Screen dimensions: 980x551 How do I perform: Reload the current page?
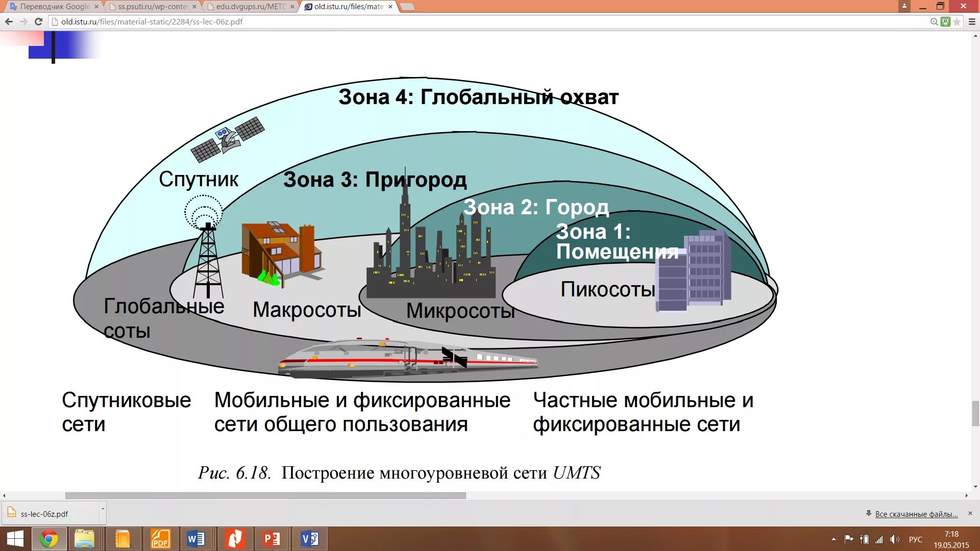38,21
